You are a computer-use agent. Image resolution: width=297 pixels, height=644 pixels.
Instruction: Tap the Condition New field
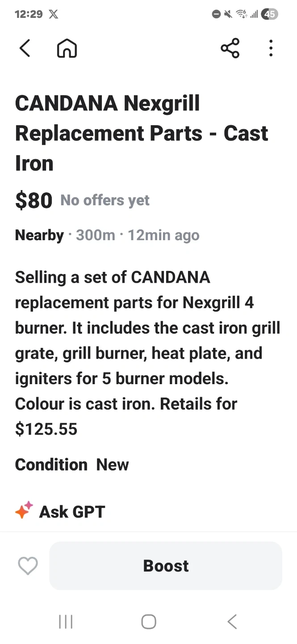(72, 465)
